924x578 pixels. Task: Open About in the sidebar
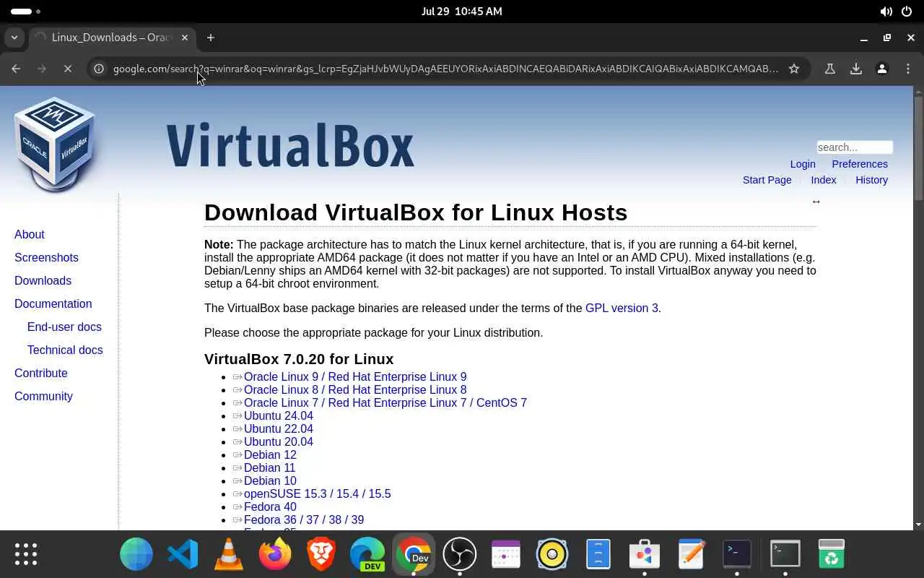(30, 234)
